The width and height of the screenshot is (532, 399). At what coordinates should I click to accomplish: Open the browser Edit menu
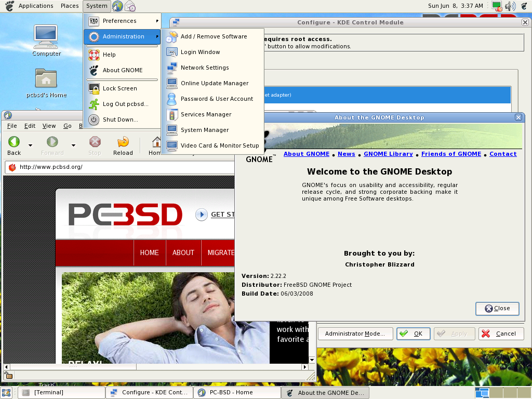point(30,126)
